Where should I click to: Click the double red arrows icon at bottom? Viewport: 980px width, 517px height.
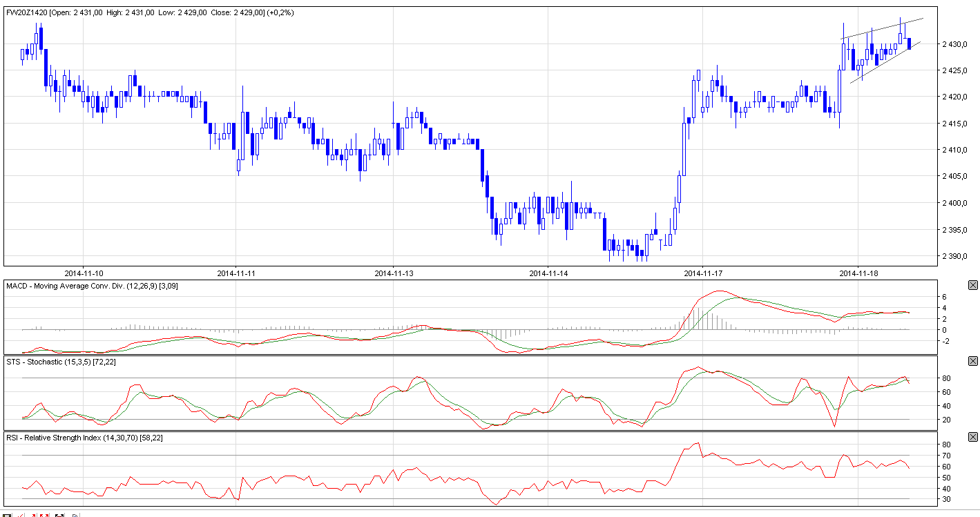pyautogui.click(x=43, y=515)
